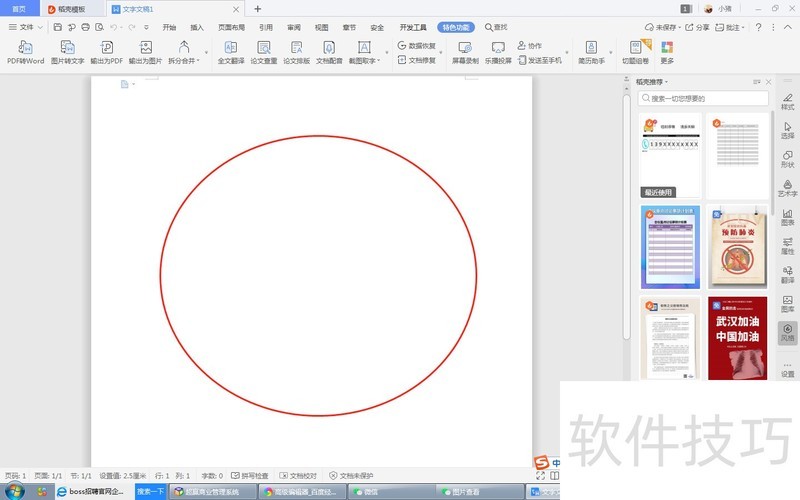Expand the 文件 file menu dropdown
The width and height of the screenshot is (800, 500).
tap(26, 28)
